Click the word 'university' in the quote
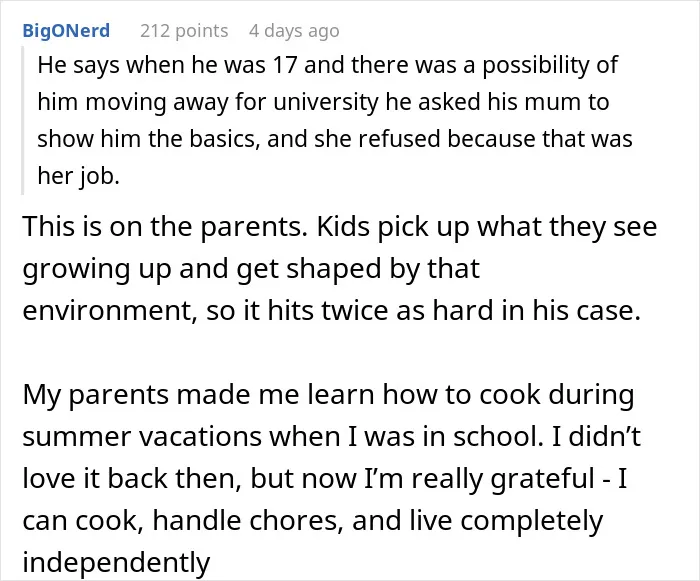Viewport: 700px width, 581px height. point(325,103)
